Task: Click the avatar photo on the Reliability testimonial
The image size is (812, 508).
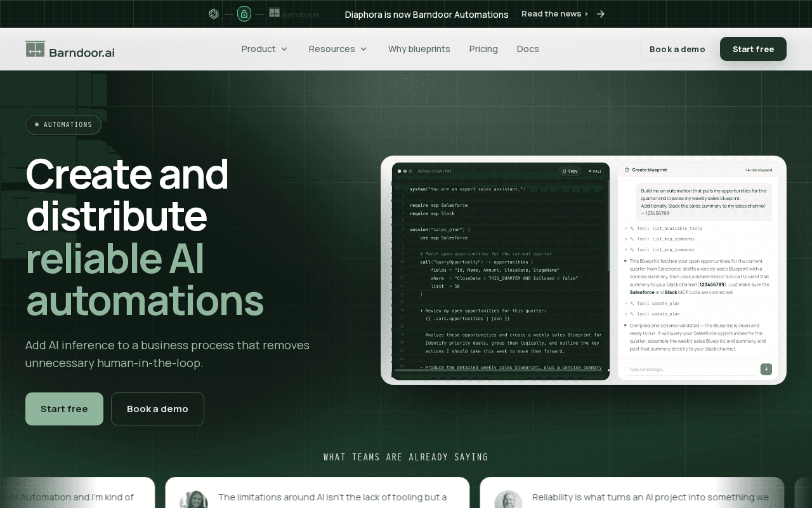Action: point(508,499)
